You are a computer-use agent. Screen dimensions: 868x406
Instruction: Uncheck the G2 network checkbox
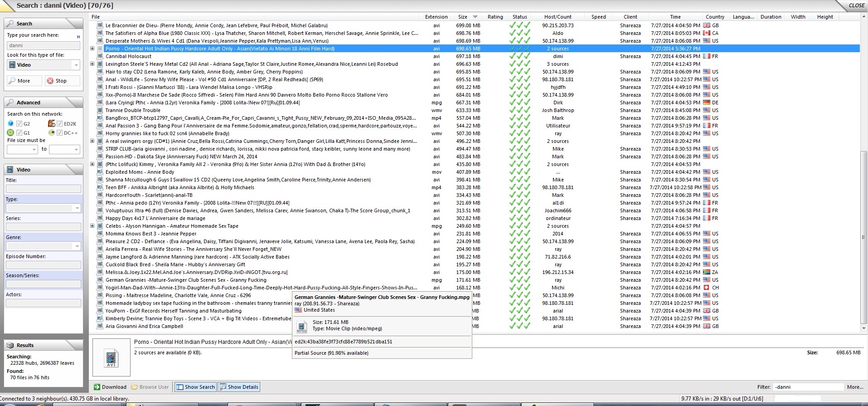click(x=19, y=123)
